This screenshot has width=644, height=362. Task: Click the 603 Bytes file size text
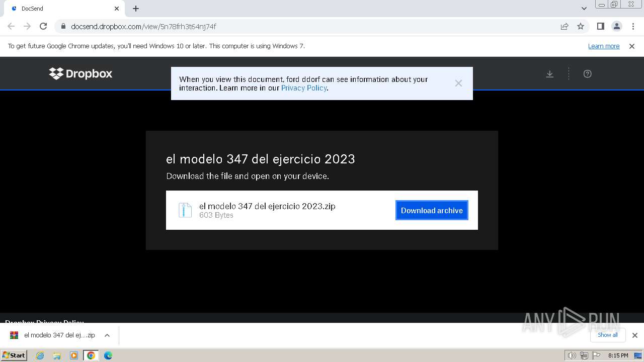pyautogui.click(x=216, y=215)
